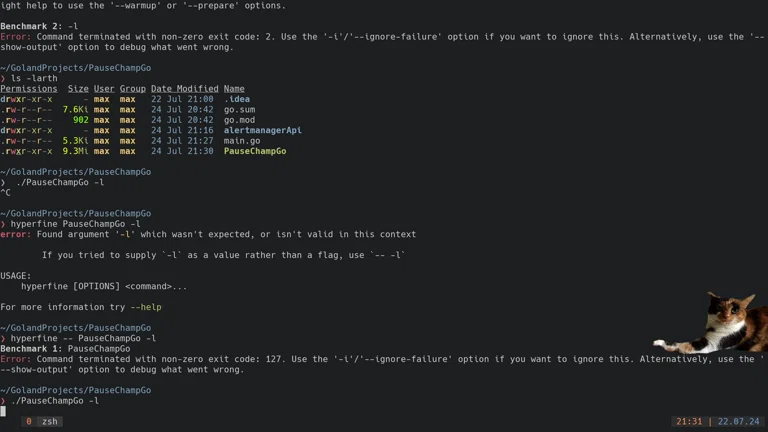This screenshot has width=768, height=432.
Task: Select the zsh tmux window tab
Action: tap(49, 422)
